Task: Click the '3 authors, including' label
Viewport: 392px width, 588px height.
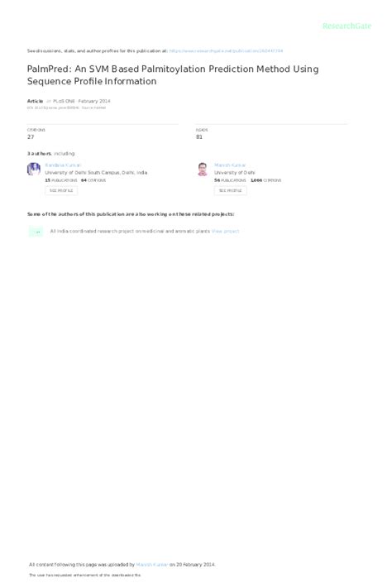Action: click(x=50, y=153)
